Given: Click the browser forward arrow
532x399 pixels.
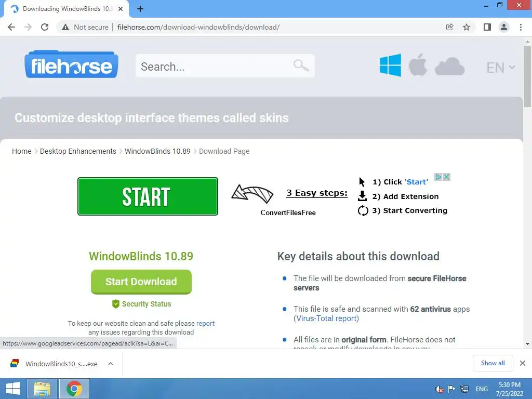Looking at the screenshot, I should pyautogui.click(x=28, y=27).
